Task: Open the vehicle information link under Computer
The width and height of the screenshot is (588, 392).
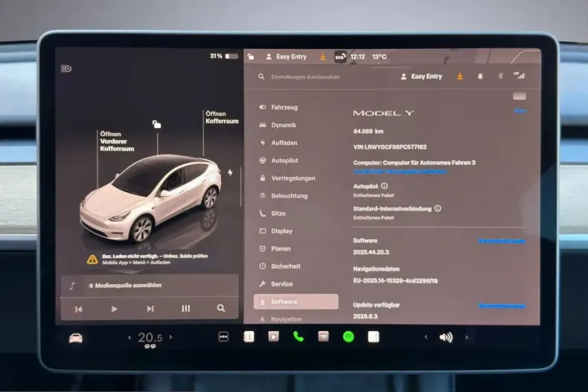Action: 400,172
